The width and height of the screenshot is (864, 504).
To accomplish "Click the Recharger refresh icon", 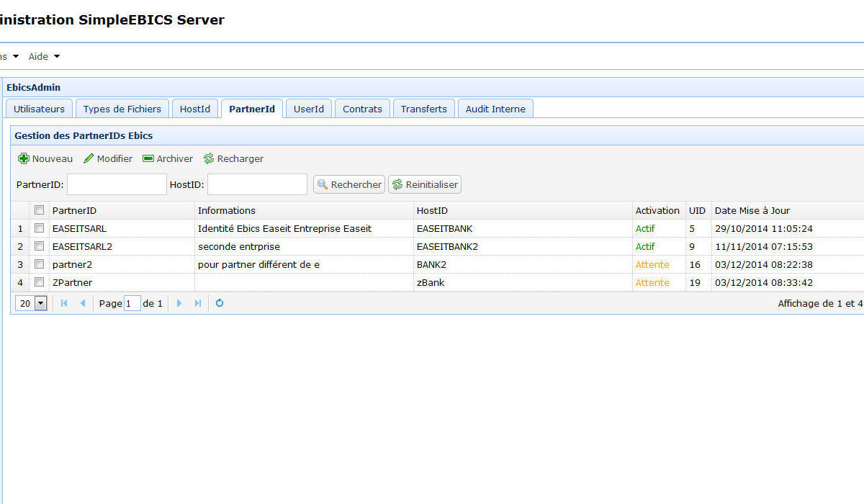I will tap(209, 158).
